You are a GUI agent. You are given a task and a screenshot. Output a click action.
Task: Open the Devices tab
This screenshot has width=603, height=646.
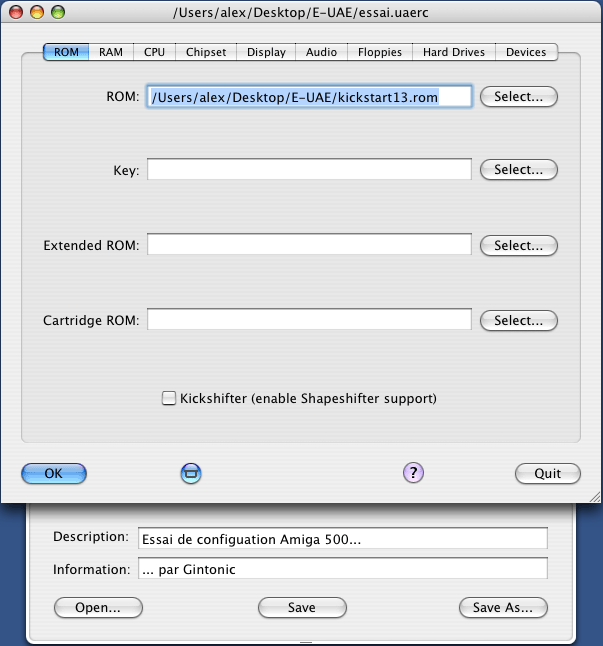(526, 52)
